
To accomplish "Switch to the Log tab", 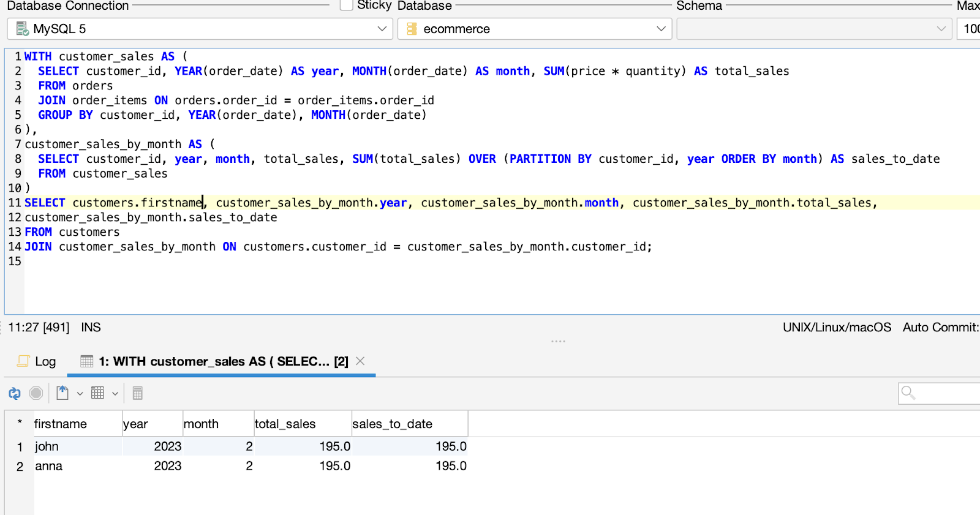I will (37, 361).
